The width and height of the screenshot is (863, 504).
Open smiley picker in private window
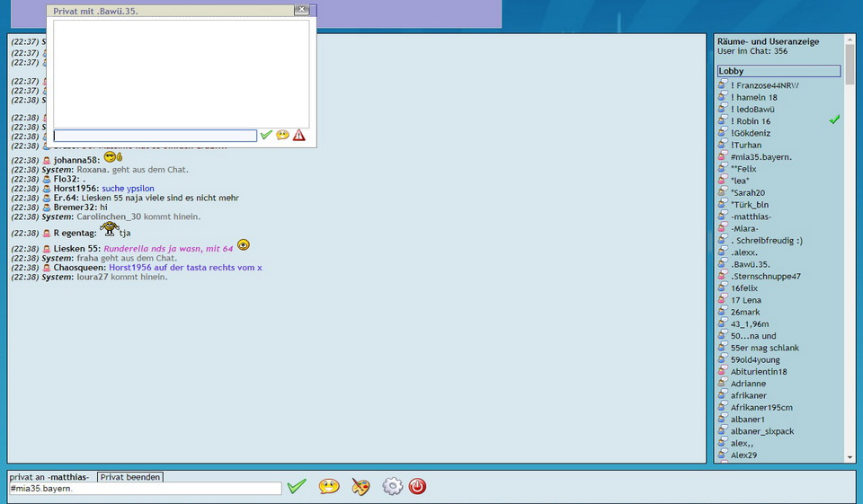(x=282, y=136)
